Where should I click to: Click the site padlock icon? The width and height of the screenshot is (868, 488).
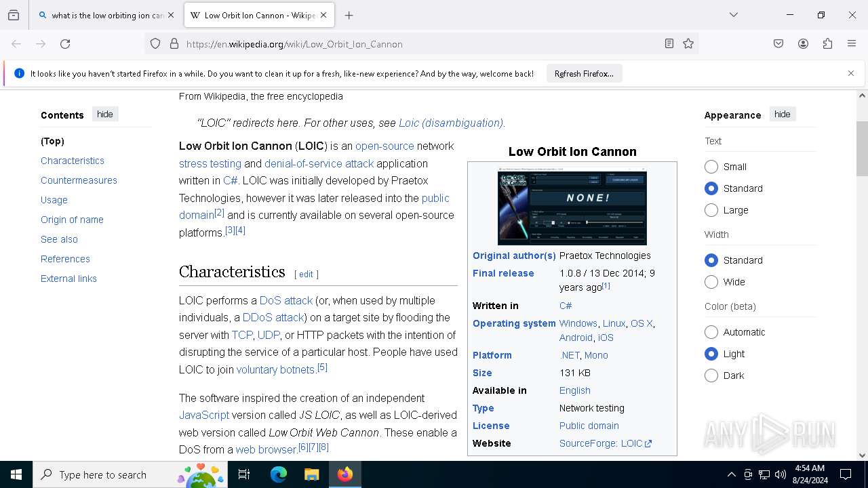click(174, 44)
